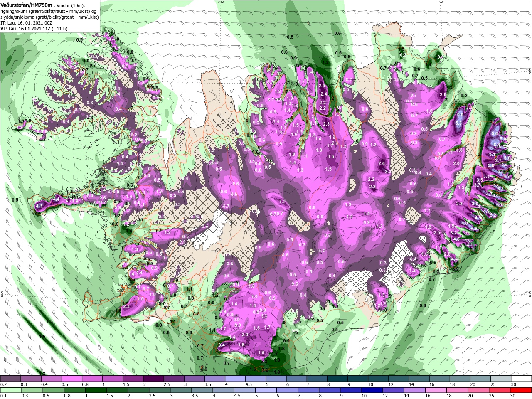Click the 3.4 value on the south coast
Image resolution: width=532 pixels, height=399 pixels.
pyautogui.click(x=222, y=345)
